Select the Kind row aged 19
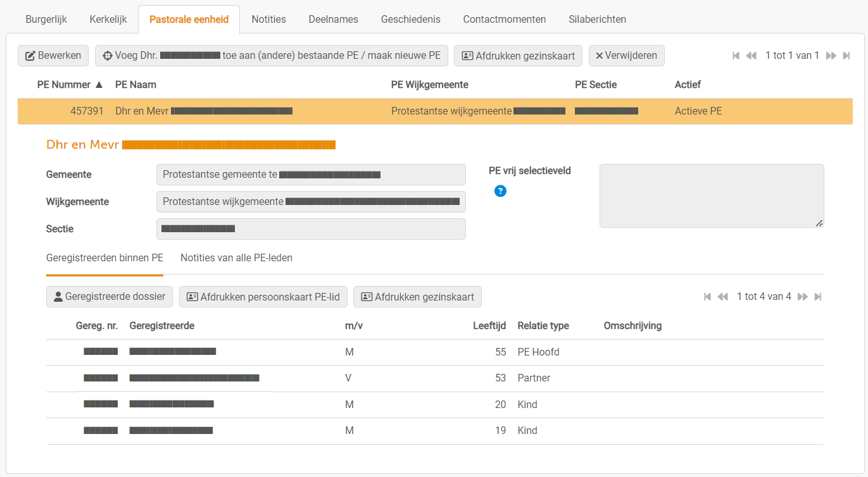The image size is (868, 477). coord(435,431)
